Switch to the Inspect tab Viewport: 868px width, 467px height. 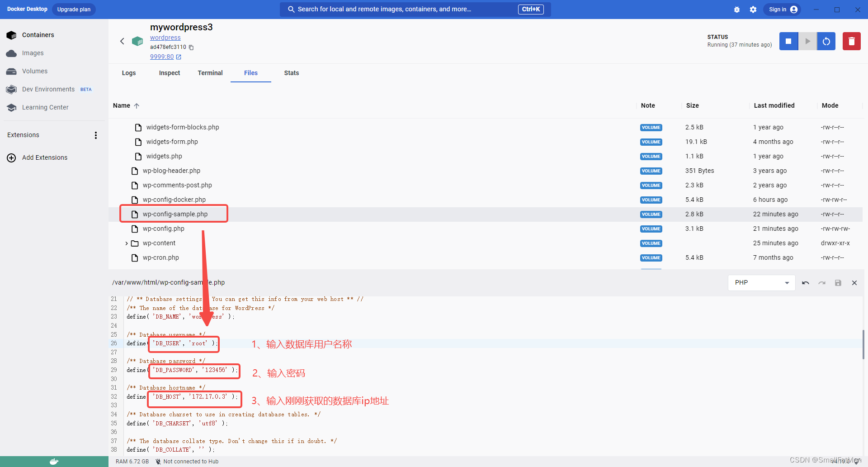[170, 73]
